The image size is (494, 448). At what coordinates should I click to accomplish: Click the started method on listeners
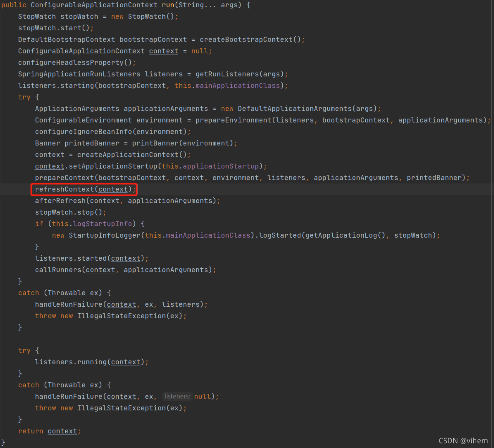coord(92,258)
